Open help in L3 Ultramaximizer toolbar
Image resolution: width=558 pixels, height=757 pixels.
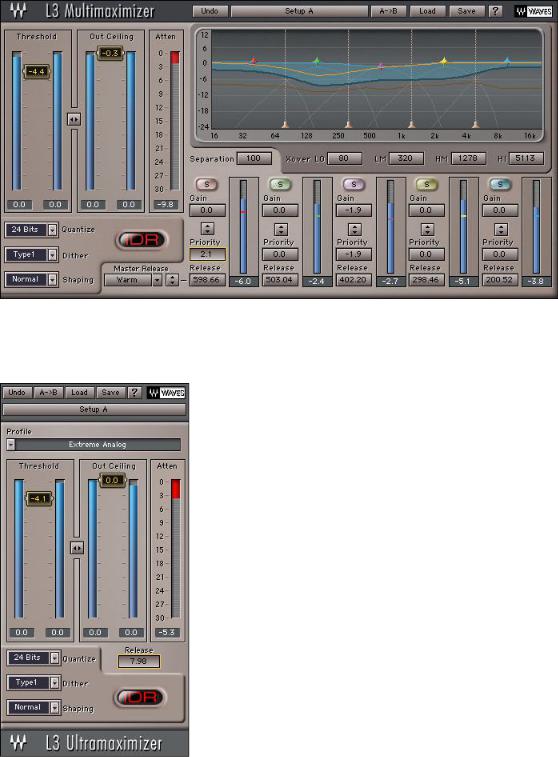[x=135, y=393]
